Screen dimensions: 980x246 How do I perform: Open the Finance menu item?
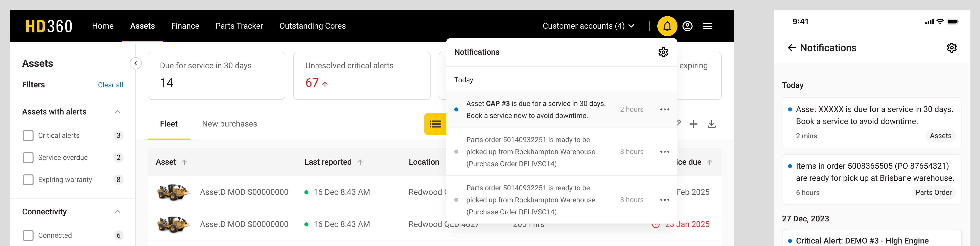click(x=185, y=26)
